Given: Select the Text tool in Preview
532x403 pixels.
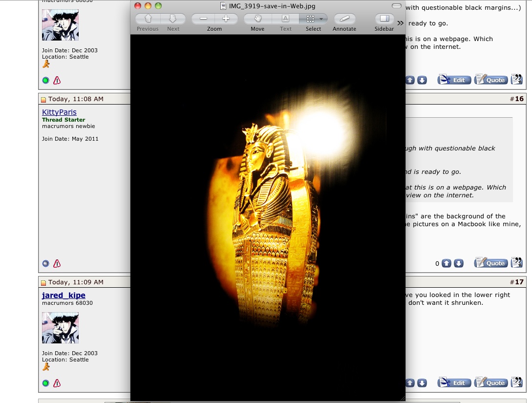Looking at the screenshot, I should [285, 19].
